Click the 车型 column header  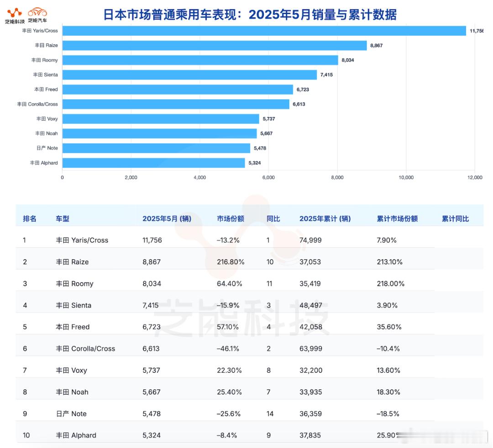click(x=62, y=219)
